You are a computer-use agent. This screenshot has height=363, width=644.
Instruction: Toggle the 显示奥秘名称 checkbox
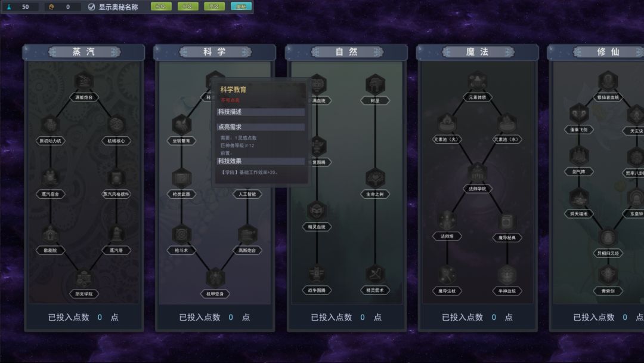point(91,7)
